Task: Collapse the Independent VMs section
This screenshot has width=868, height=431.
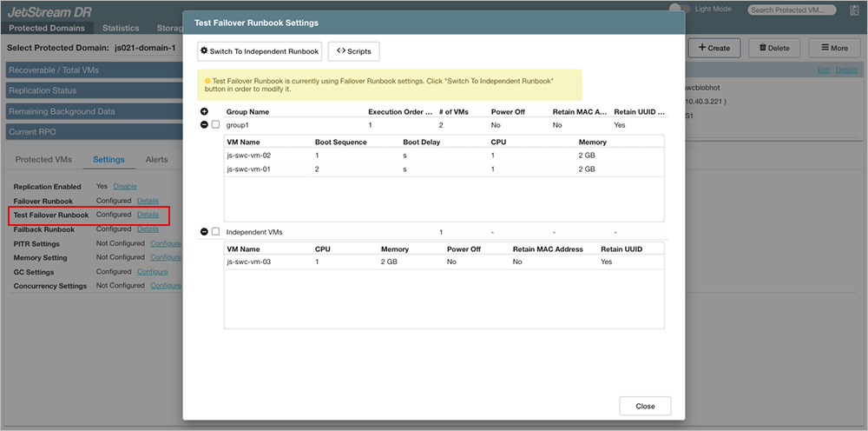Action: [x=204, y=232]
